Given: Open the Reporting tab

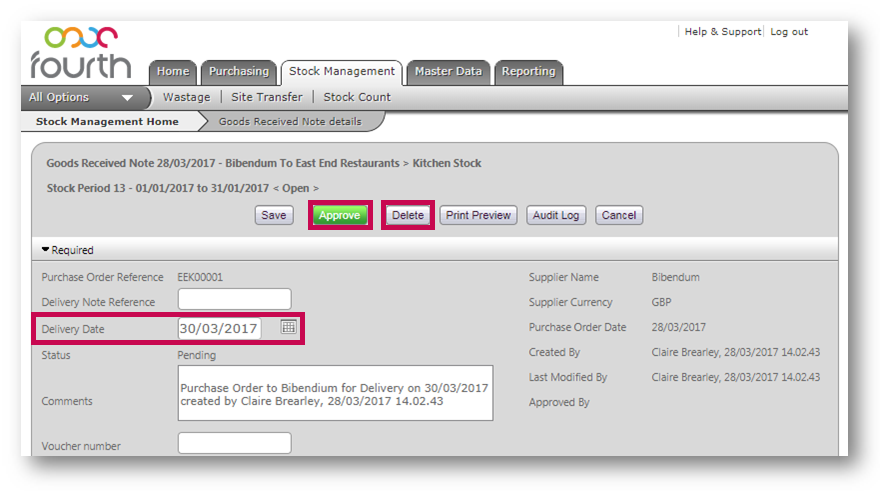Looking at the screenshot, I should pos(528,72).
